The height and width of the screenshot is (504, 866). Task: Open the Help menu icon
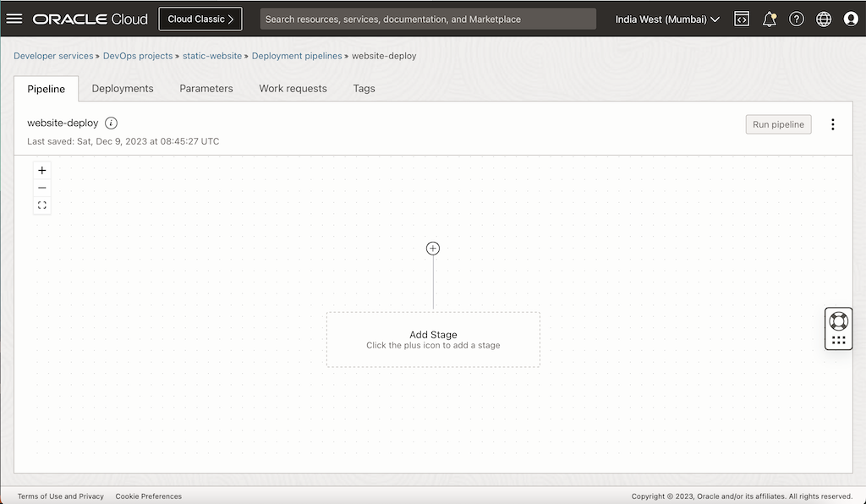point(796,19)
